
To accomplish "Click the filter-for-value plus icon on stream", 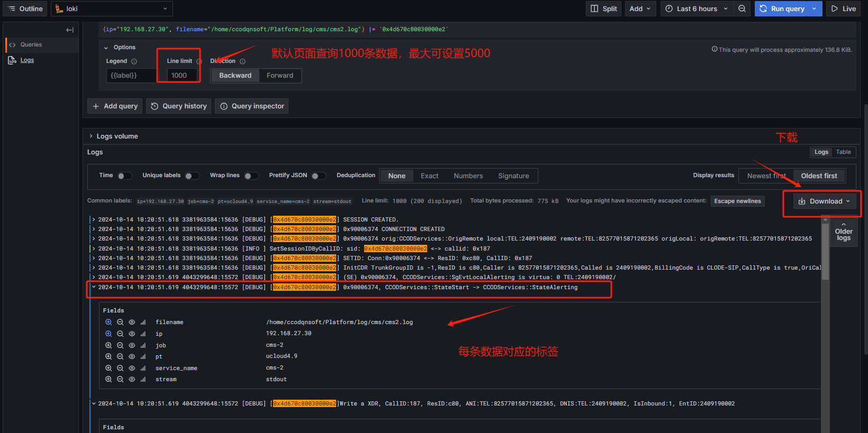I will click(x=108, y=379).
